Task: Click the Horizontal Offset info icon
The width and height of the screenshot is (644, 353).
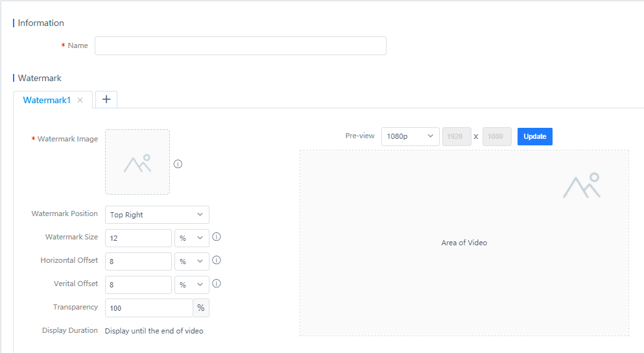Action: (x=217, y=260)
